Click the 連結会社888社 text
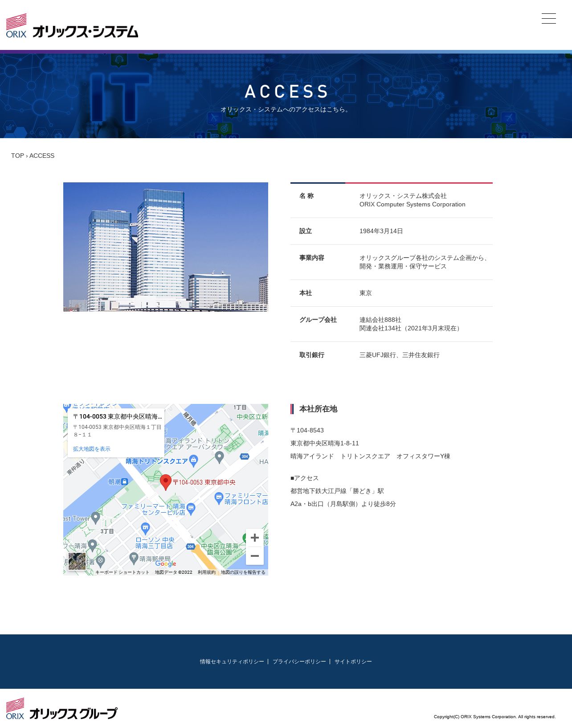This screenshot has width=572, height=728. [x=380, y=320]
